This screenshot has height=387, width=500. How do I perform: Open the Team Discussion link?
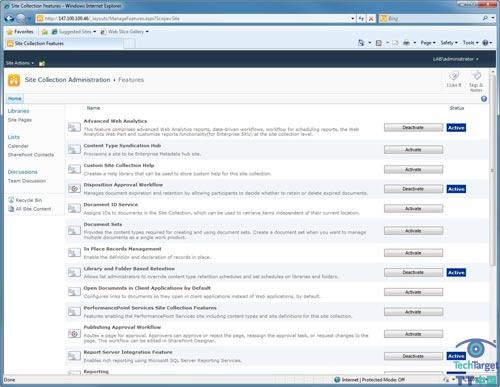(27, 181)
